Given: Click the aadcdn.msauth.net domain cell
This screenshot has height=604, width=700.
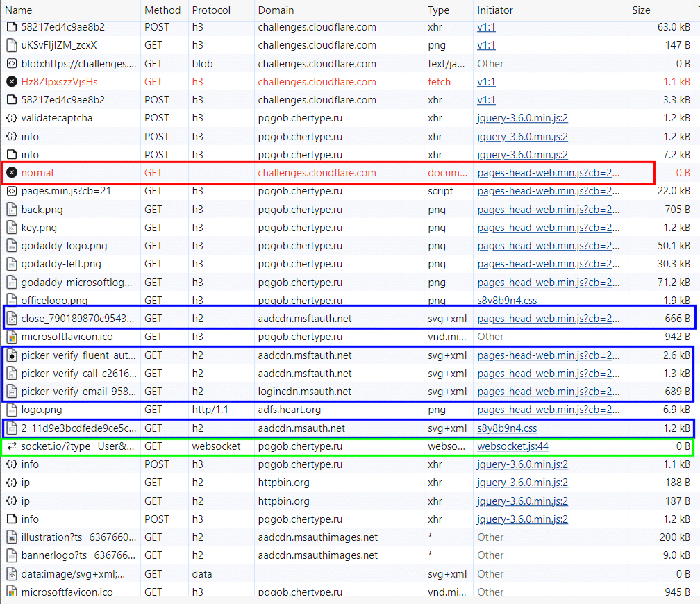Looking at the screenshot, I should click(301, 428).
